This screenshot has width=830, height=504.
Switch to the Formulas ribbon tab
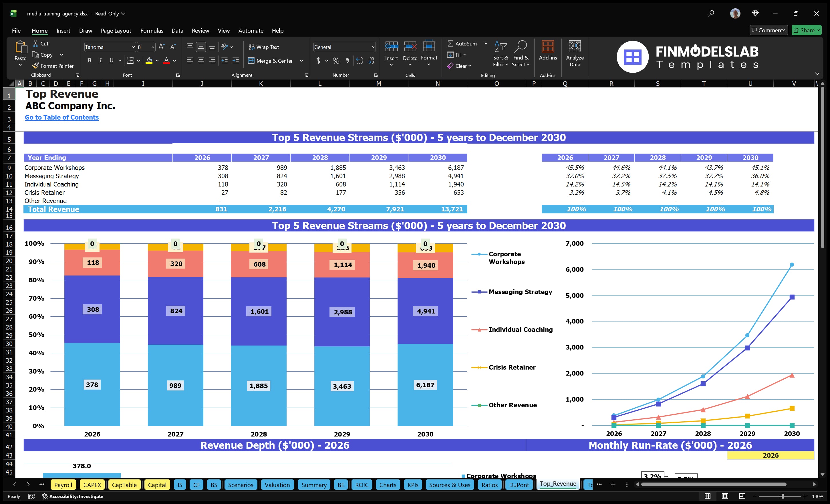(152, 30)
